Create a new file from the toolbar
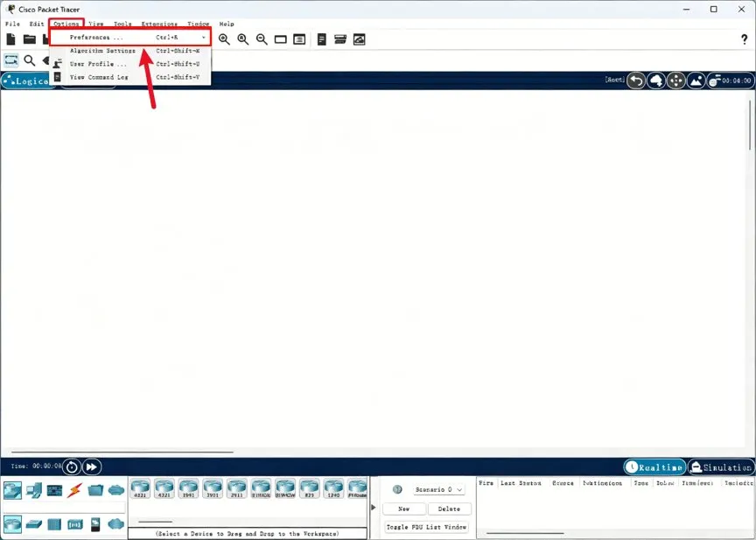Screen dimensions: 756x540 pyautogui.click(x=10, y=39)
